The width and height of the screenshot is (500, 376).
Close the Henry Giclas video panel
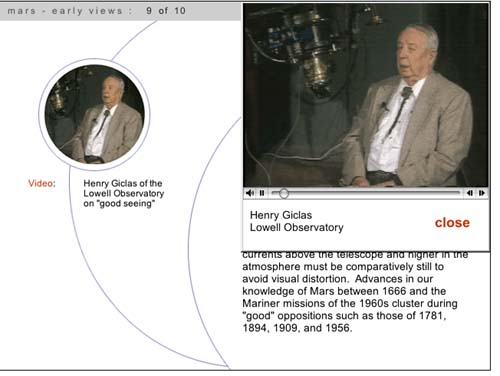click(452, 223)
